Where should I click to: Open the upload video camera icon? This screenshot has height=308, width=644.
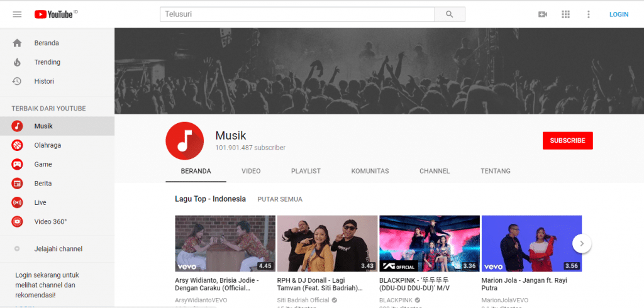coord(543,14)
